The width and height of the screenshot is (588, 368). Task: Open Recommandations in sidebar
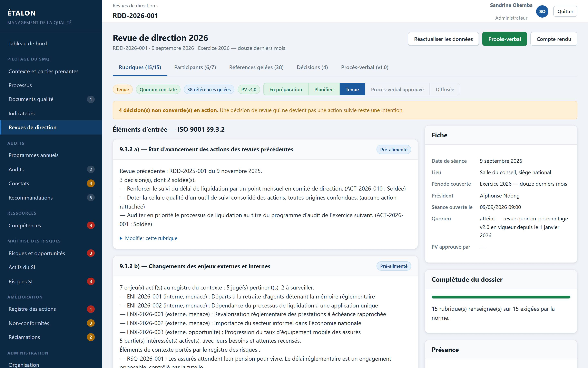coord(51,198)
